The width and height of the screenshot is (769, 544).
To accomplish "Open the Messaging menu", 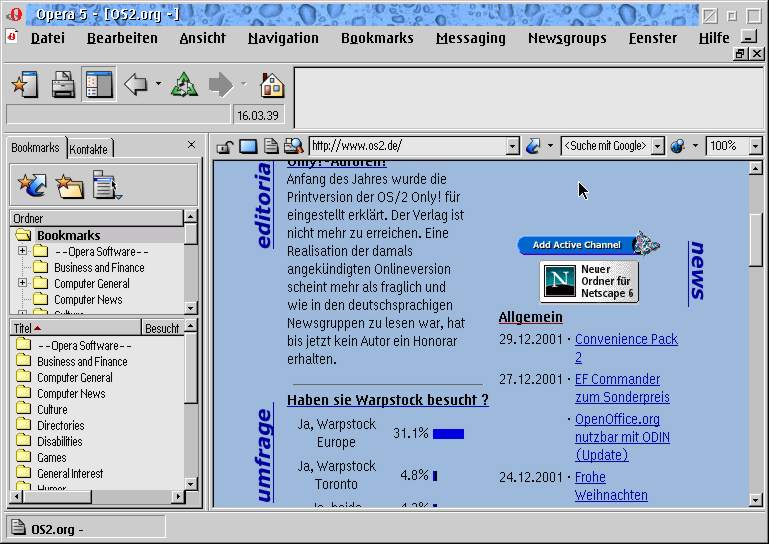I will click(x=470, y=38).
